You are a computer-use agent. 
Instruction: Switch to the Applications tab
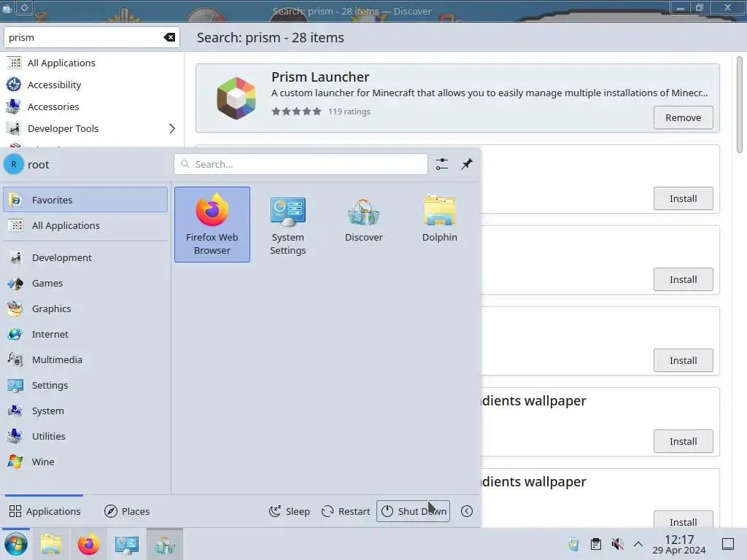(x=44, y=511)
